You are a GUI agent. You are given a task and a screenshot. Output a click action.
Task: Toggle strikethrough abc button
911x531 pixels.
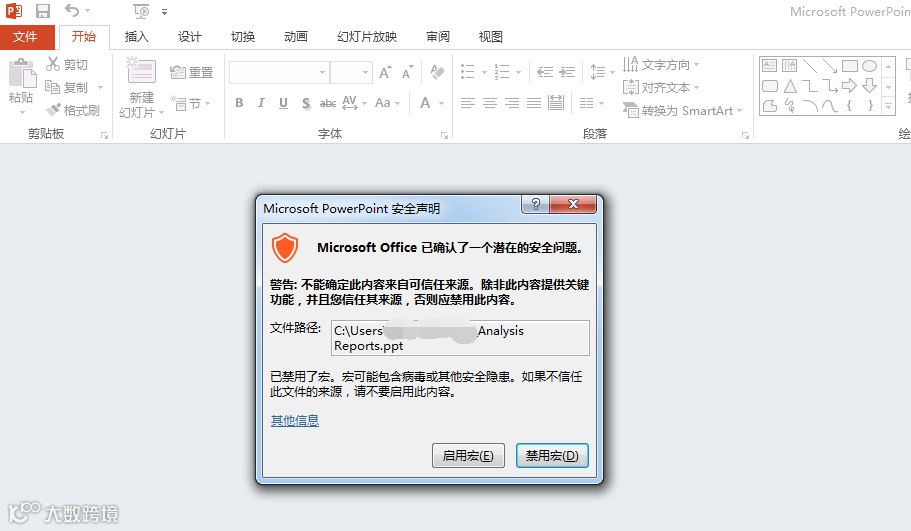pyautogui.click(x=328, y=103)
